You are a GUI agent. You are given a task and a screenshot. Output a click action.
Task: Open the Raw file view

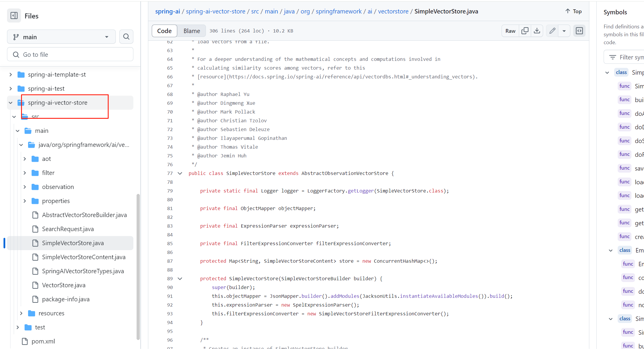(x=510, y=31)
